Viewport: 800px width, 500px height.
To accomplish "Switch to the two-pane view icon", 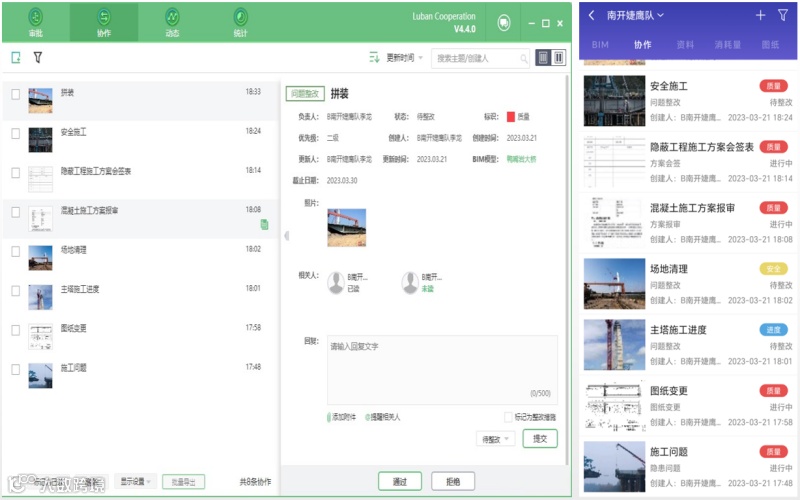I will point(559,58).
